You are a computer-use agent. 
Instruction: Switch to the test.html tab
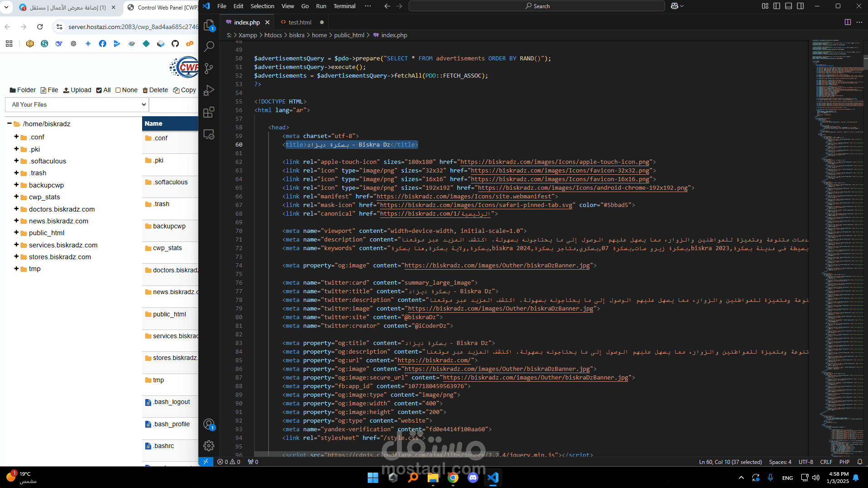[x=300, y=22]
